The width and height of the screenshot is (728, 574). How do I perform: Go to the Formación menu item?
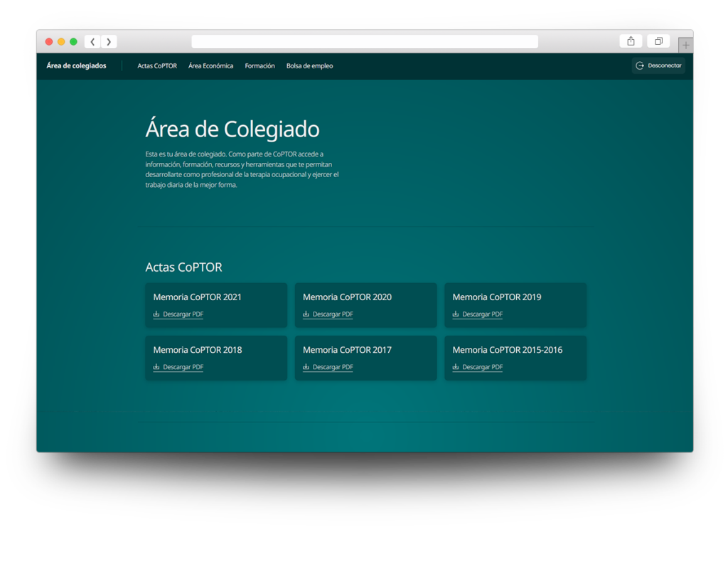[260, 66]
